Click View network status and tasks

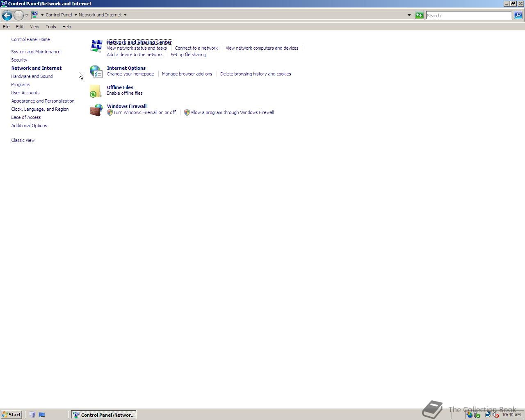click(x=137, y=48)
